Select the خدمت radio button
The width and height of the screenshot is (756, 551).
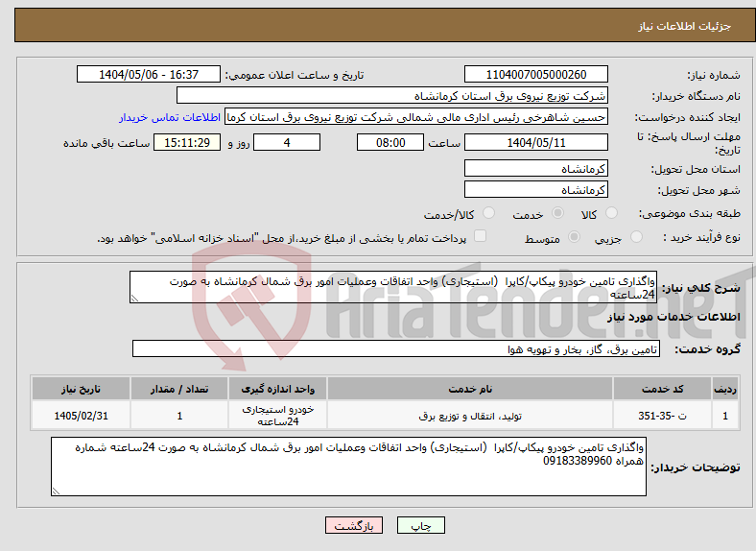tap(557, 213)
